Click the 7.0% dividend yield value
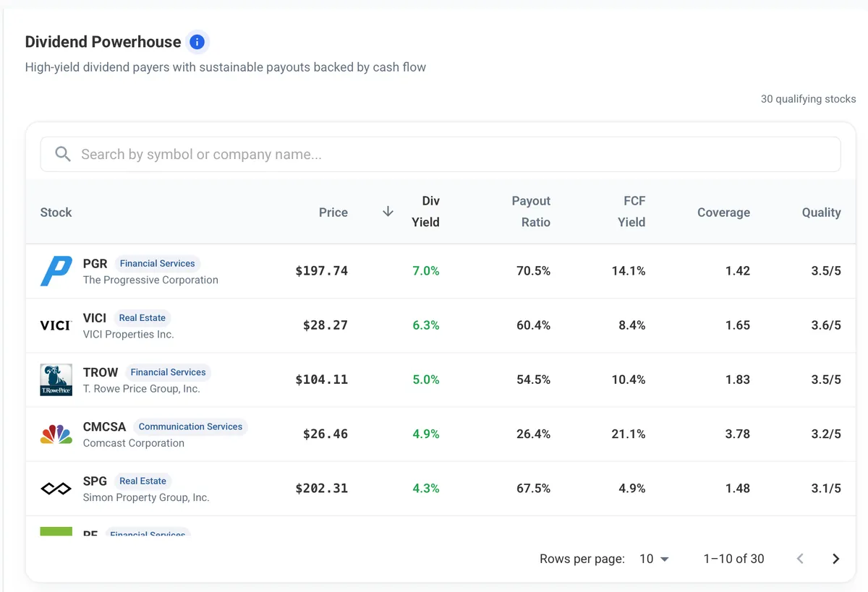The height and width of the screenshot is (592, 868). pyautogui.click(x=426, y=271)
